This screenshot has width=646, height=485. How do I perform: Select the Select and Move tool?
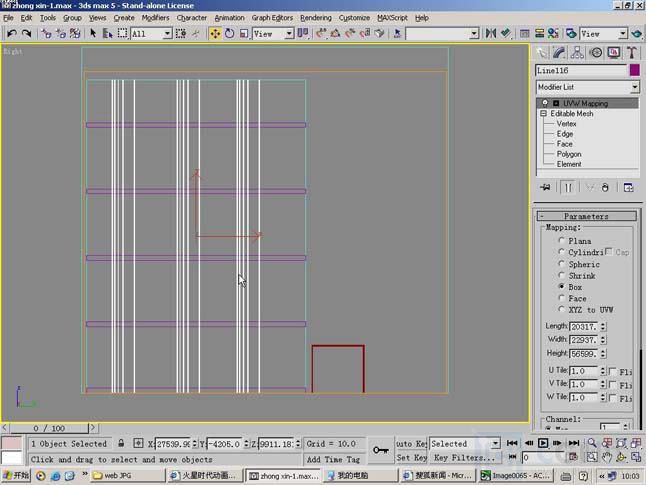[215, 33]
